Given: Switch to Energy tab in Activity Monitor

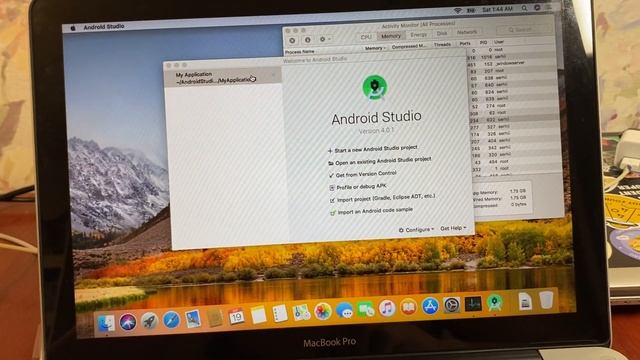Looking at the screenshot, I should click(x=418, y=35).
